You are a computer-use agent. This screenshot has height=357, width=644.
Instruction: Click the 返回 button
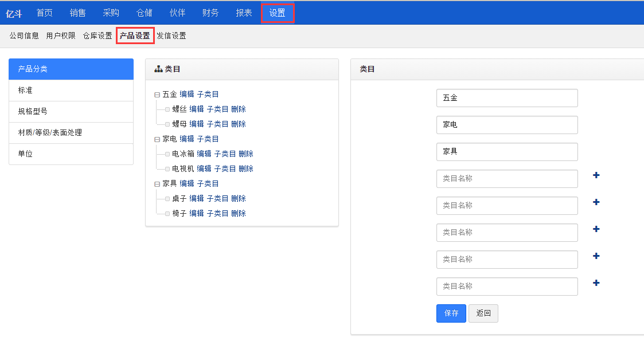click(483, 313)
